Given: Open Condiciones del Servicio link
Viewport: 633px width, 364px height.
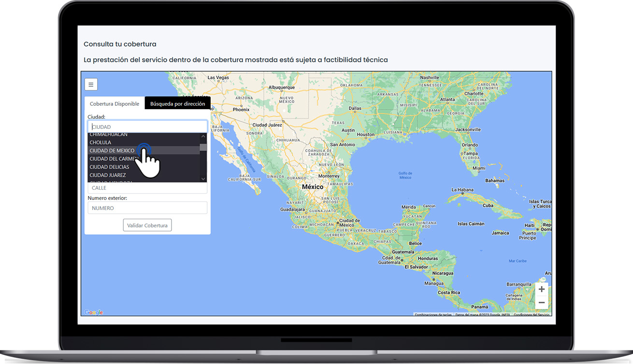Looking at the screenshot, I should click(532, 315).
